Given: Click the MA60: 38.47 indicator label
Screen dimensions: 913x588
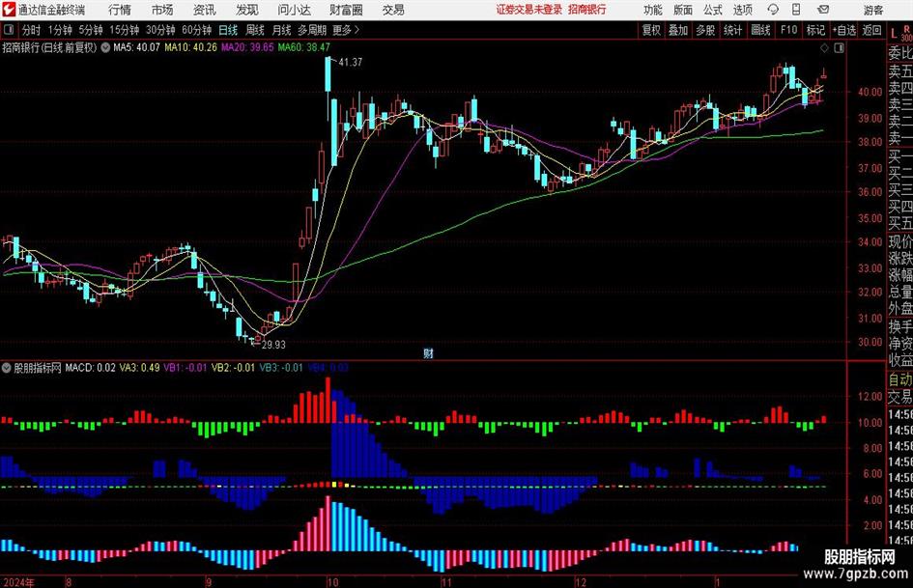Looking at the screenshot, I should coord(304,47).
